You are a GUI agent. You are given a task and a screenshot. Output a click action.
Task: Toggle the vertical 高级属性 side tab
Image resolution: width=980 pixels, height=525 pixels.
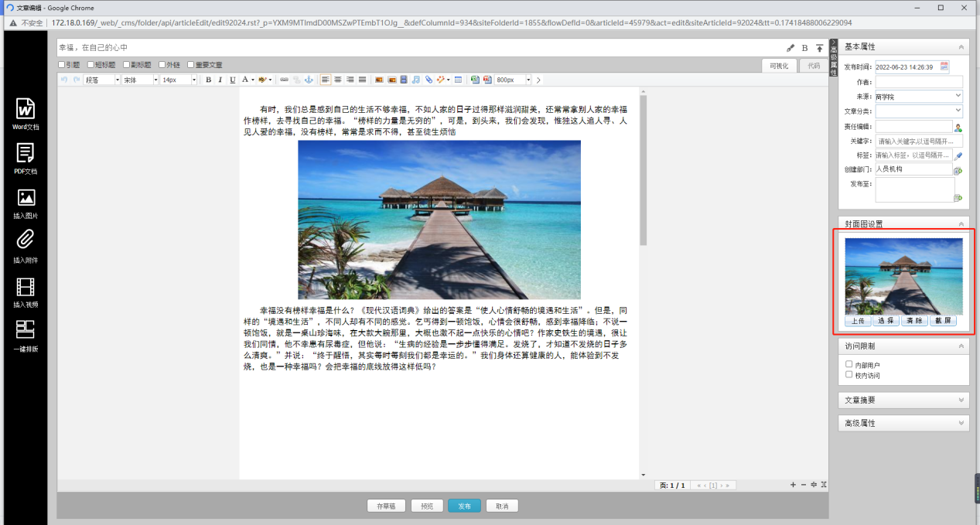click(834, 58)
